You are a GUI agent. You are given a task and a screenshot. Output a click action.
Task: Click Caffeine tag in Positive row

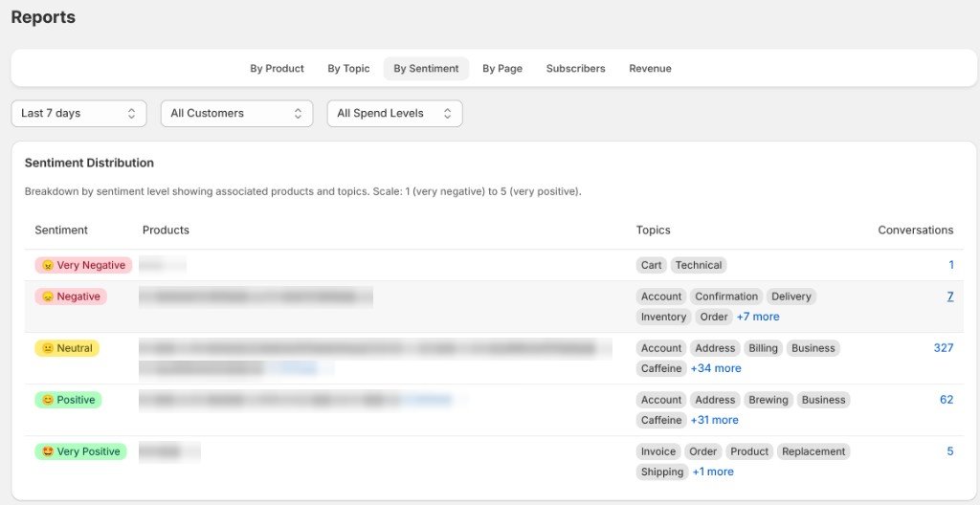(661, 420)
